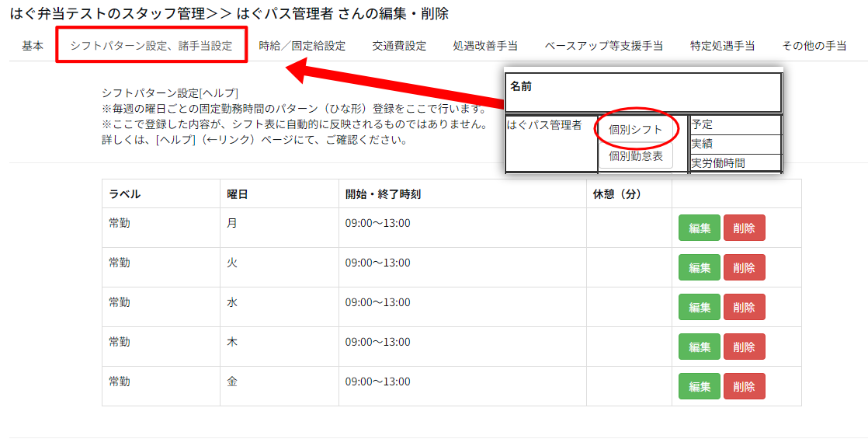The image size is (868, 439).
Task: Open the [ヘルプ] link in 詳しくは line
Action: tap(175, 141)
